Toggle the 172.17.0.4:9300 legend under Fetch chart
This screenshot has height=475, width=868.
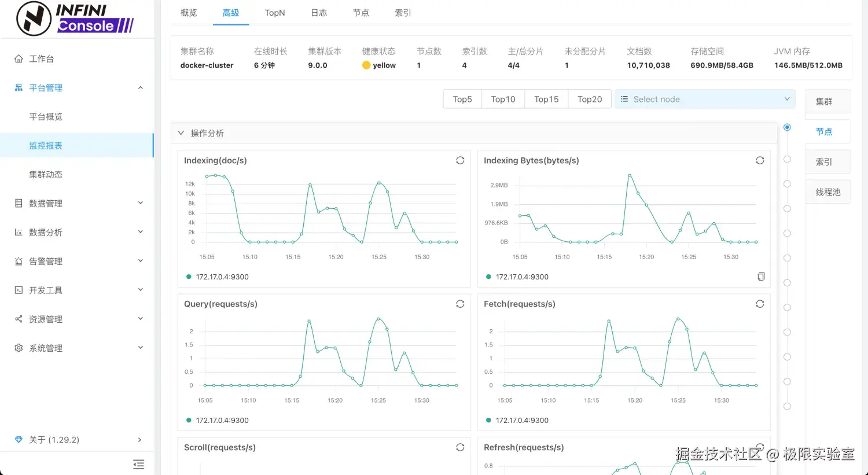(517, 420)
